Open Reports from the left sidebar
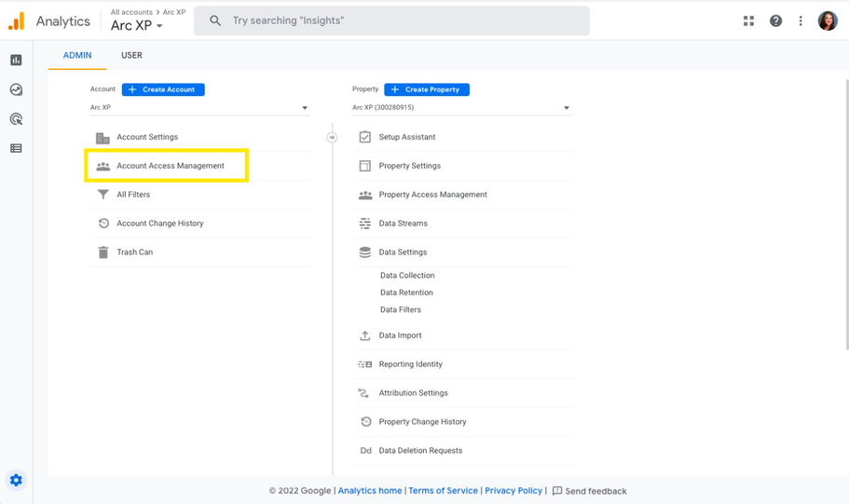849x504 pixels. tap(16, 61)
